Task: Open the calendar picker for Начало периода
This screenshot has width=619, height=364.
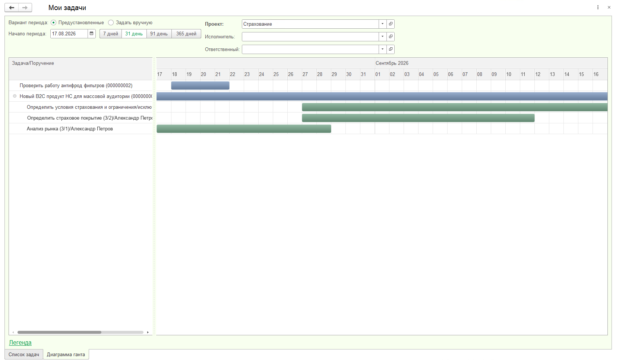Action: tap(92, 34)
